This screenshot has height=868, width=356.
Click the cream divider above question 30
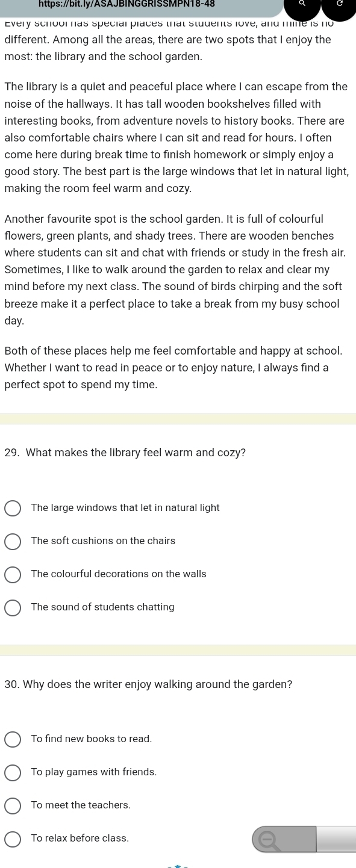coord(178,650)
